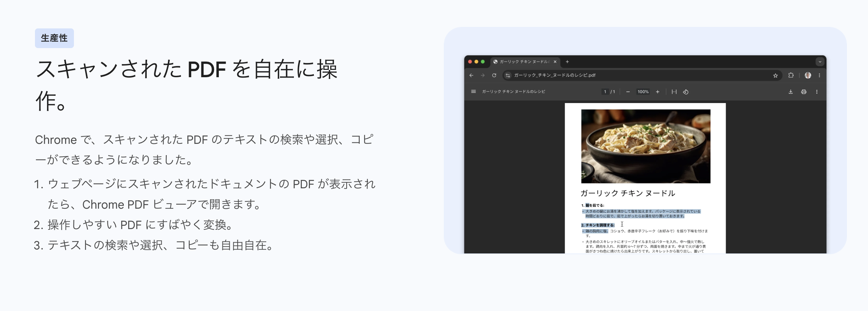Screen dimensions: 868x311
Task: Click the browser forward arrow
Action: click(483, 75)
